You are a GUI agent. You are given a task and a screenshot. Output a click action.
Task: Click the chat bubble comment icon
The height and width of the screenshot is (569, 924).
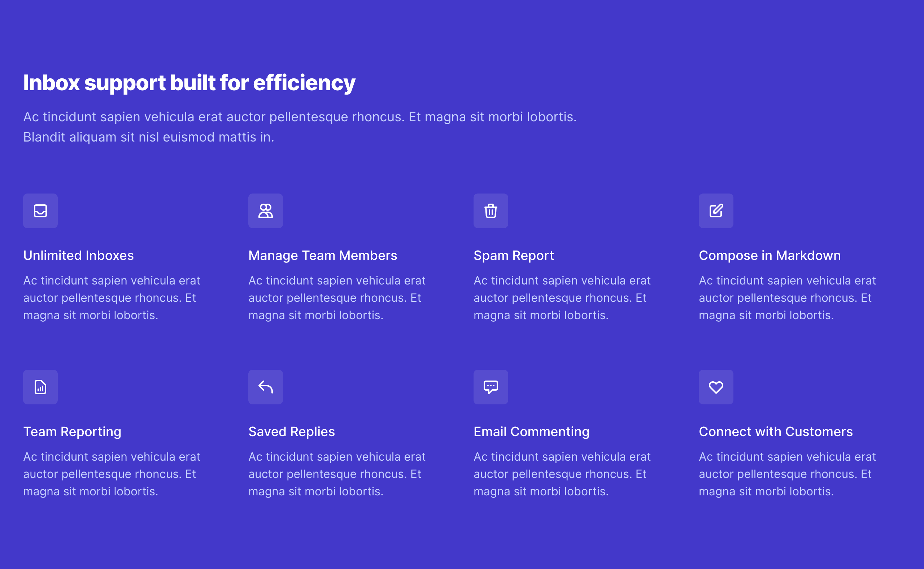point(491,387)
